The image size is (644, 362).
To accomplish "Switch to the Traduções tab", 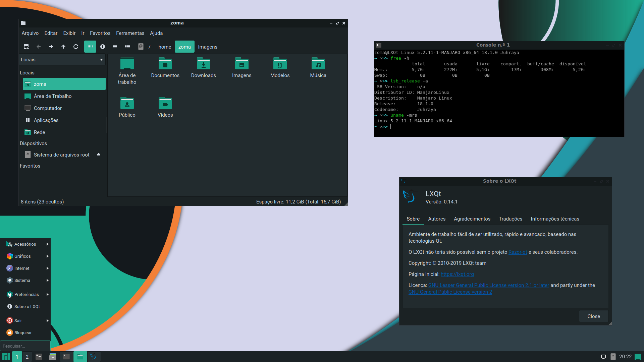I will 511,219.
